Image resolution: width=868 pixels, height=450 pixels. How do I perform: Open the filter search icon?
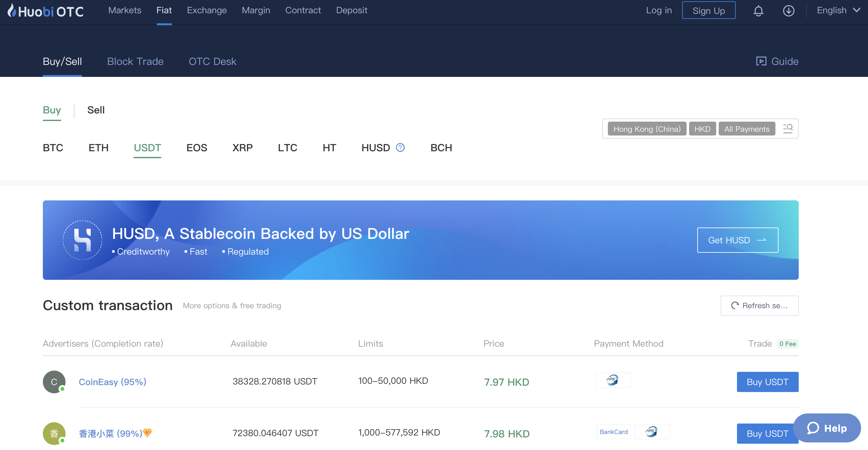(x=787, y=129)
